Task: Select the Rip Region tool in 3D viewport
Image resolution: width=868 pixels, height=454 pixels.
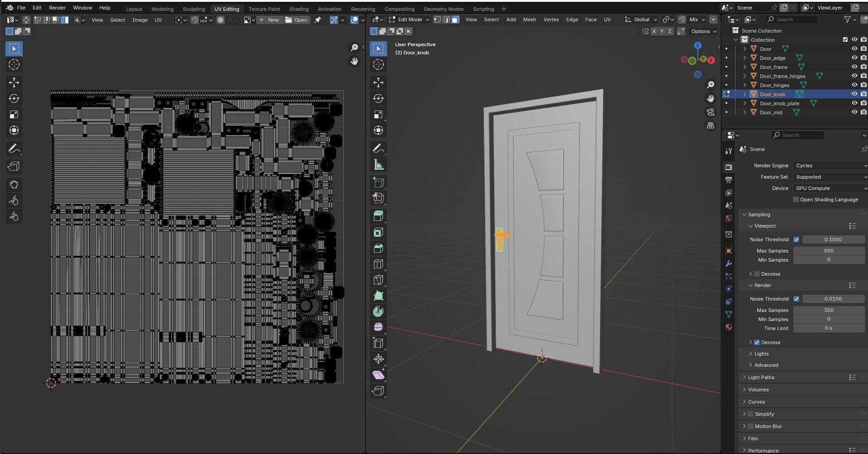Action: [x=378, y=391]
